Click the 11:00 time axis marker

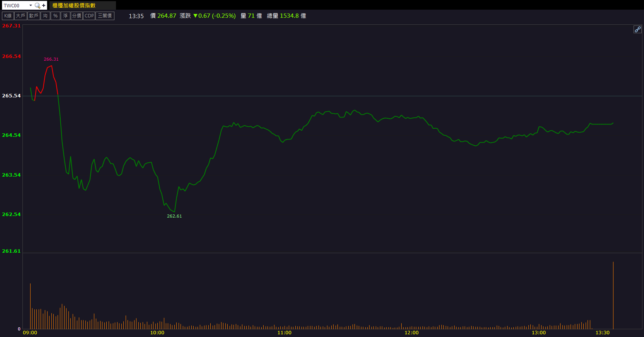pyautogui.click(x=285, y=333)
